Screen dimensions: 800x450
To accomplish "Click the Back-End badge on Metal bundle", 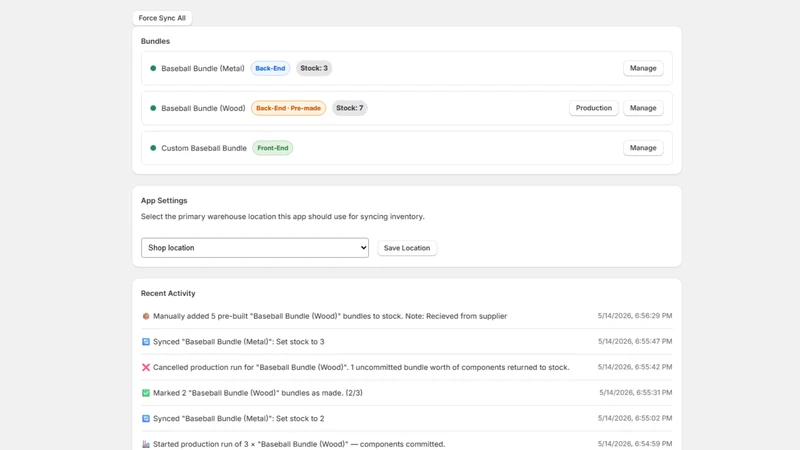I will (270, 68).
